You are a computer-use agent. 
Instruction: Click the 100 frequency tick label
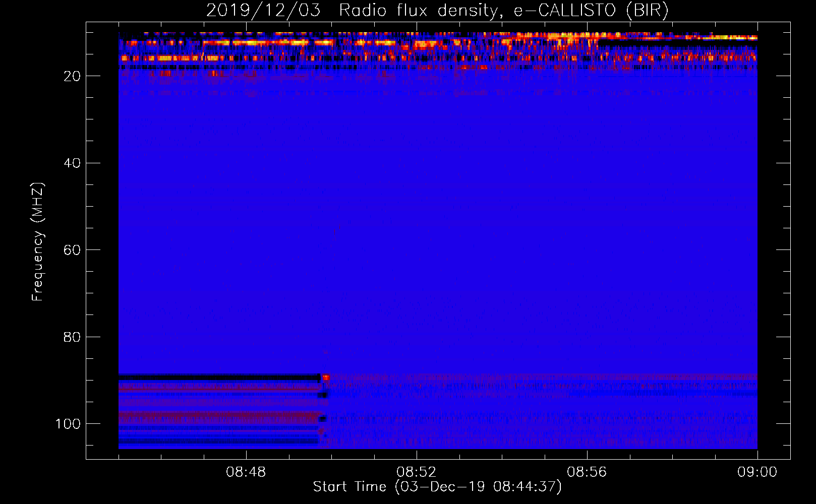tap(68, 424)
